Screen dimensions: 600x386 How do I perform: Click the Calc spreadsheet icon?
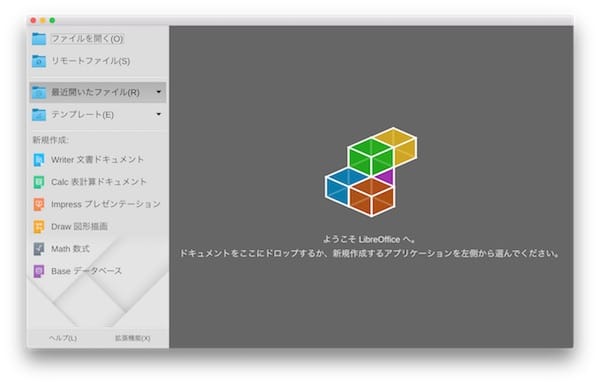click(x=39, y=182)
